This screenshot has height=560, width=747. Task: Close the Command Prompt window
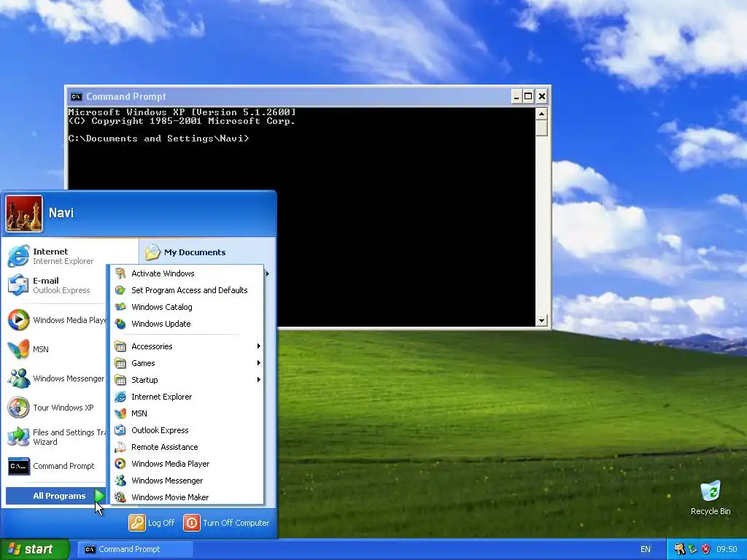(542, 97)
